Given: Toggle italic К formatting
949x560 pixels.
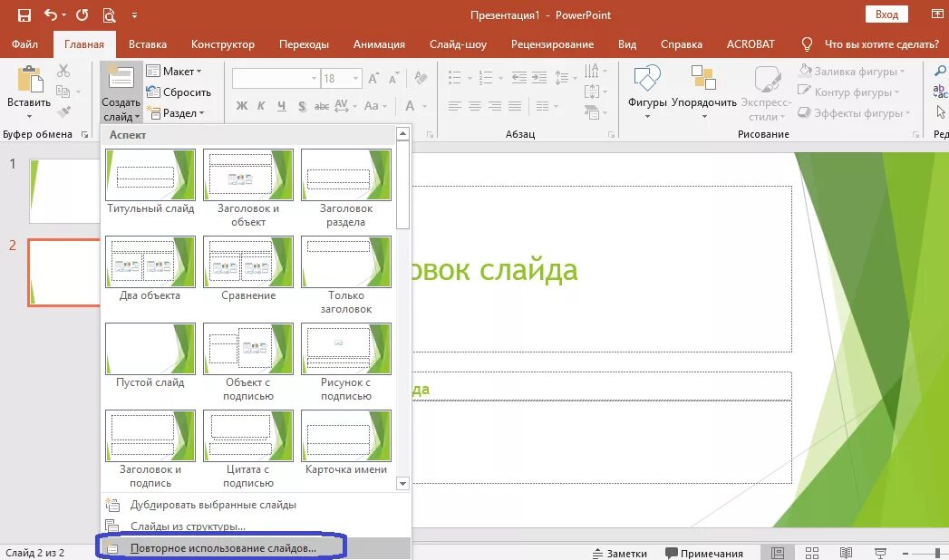Looking at the screenshot, I should (x=261, y=106).
